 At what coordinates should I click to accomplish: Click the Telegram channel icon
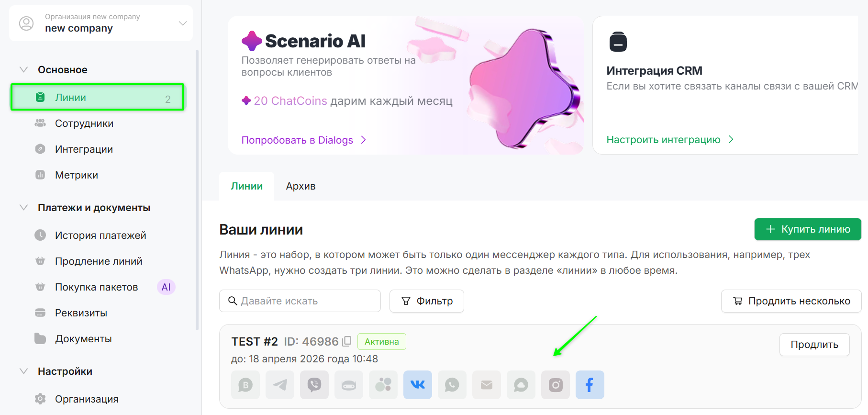pos(279,385)
